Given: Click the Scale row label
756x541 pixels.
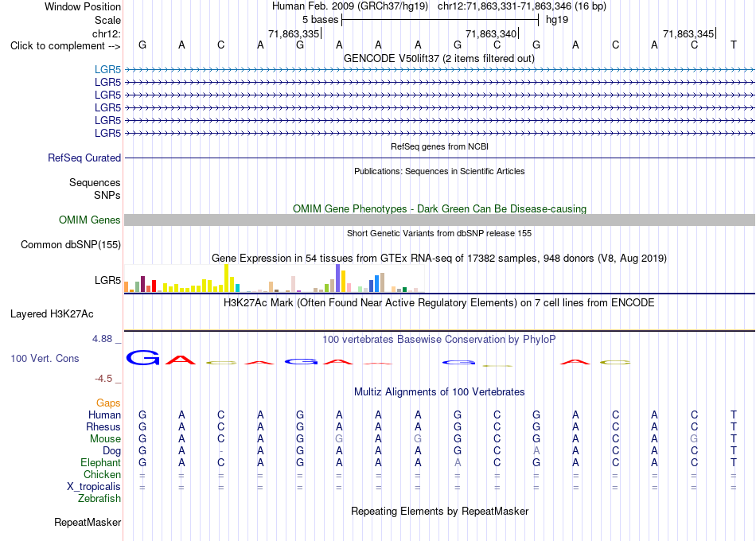Looking at the screenshot, I should [107, 20].
